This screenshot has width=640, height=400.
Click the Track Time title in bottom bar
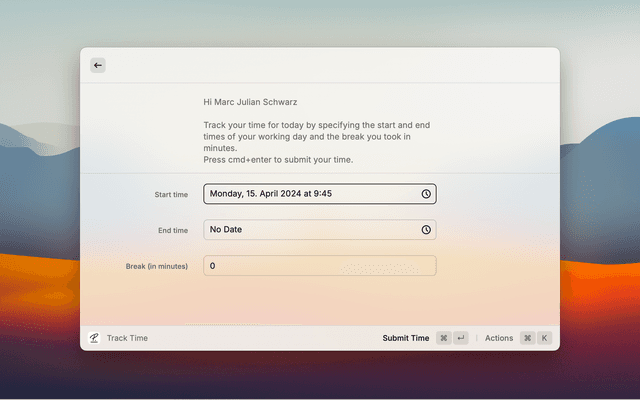pyautogui.click(x=127, y=338)
